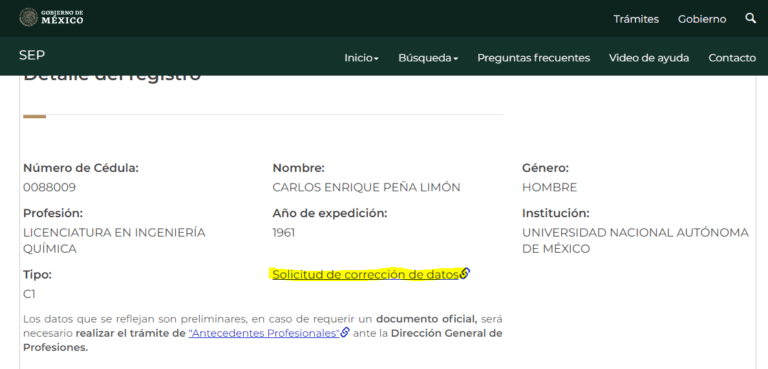Screen dimensions: 768x369
Task: Click the Tipo label
Action: coord(37,275)
